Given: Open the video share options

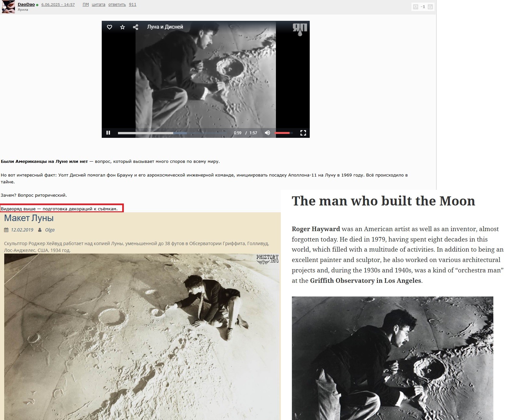Looking at the screenshot, I should (x=136, y=27).
